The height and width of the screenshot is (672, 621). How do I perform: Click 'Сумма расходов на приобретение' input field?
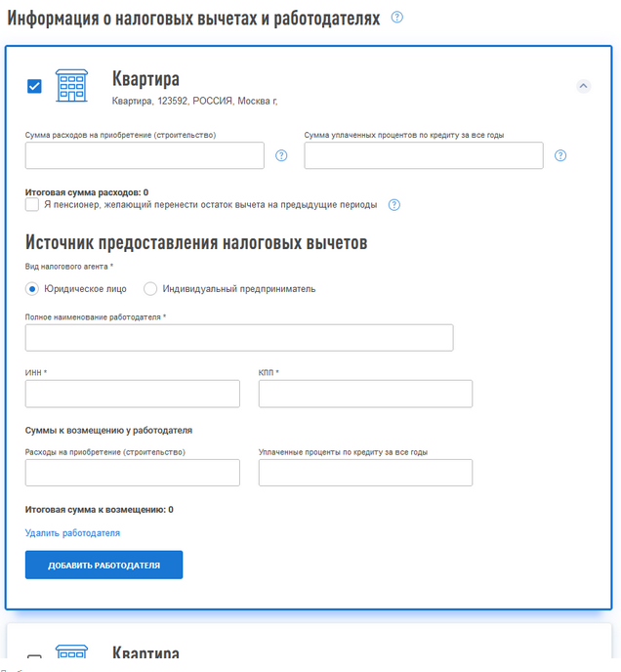pos(145,155)
